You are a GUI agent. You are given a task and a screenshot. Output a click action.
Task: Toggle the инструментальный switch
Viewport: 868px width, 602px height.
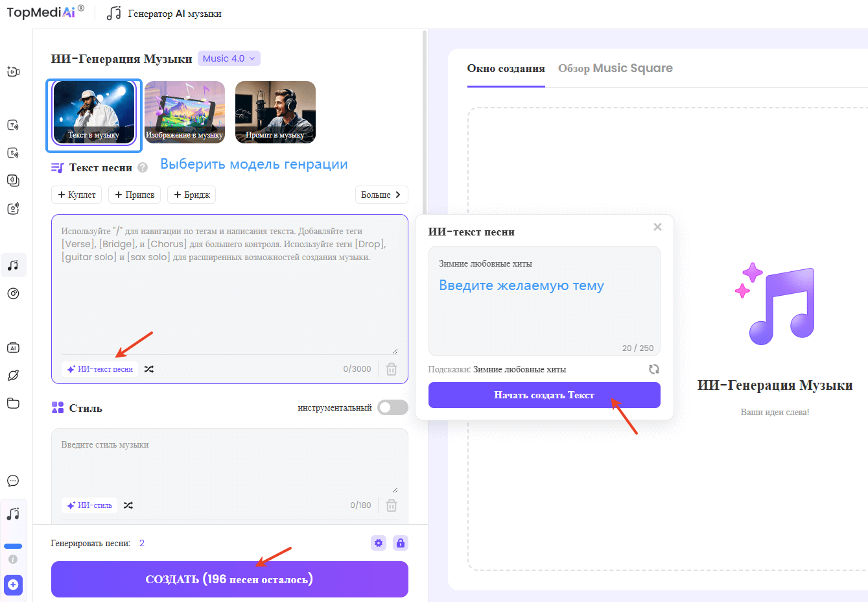[393, 407]
